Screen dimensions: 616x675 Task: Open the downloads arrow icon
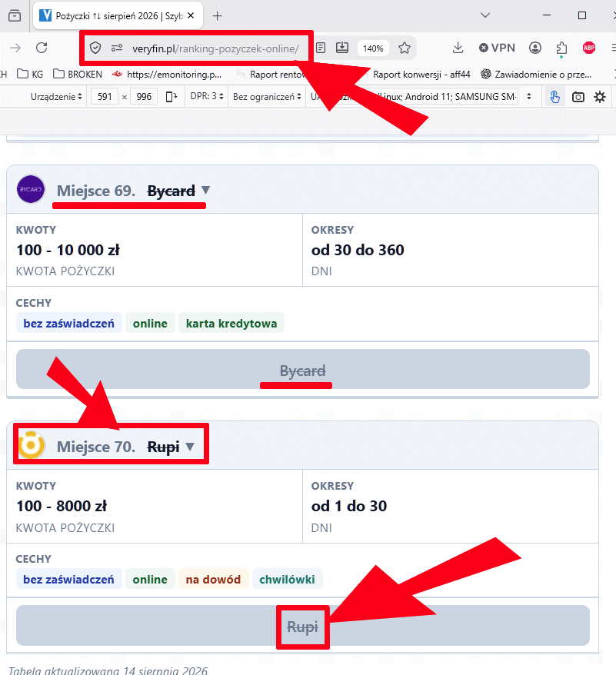[458, 48]
